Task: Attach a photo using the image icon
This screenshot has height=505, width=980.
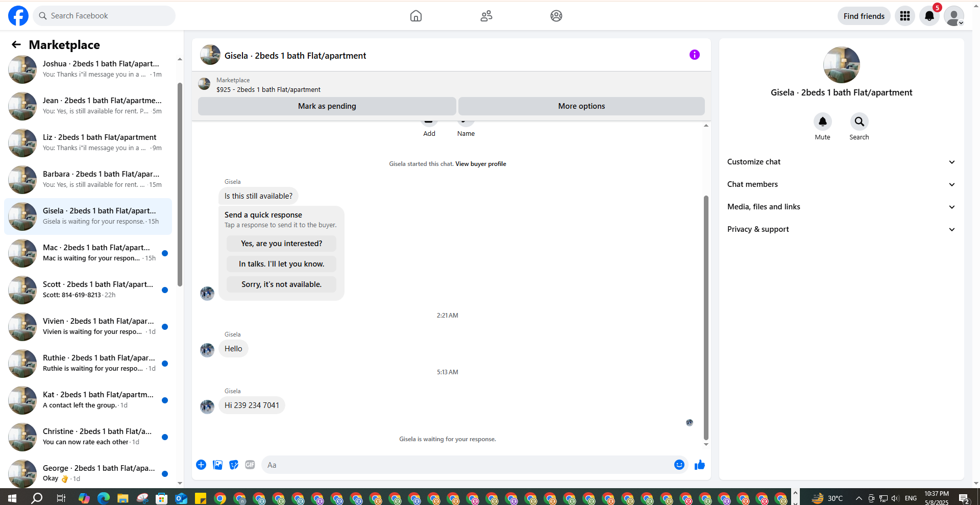Action: click(x=217, y=465)
